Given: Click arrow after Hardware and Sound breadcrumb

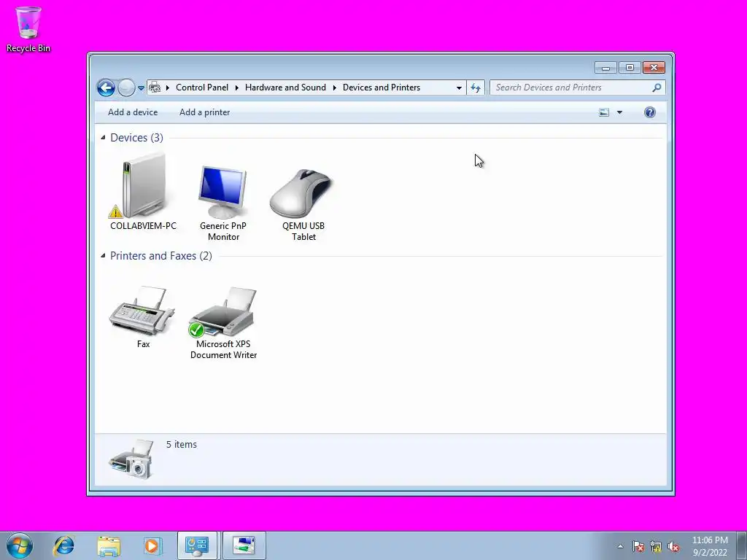Looking at the screenshot, I should (334, 87).
